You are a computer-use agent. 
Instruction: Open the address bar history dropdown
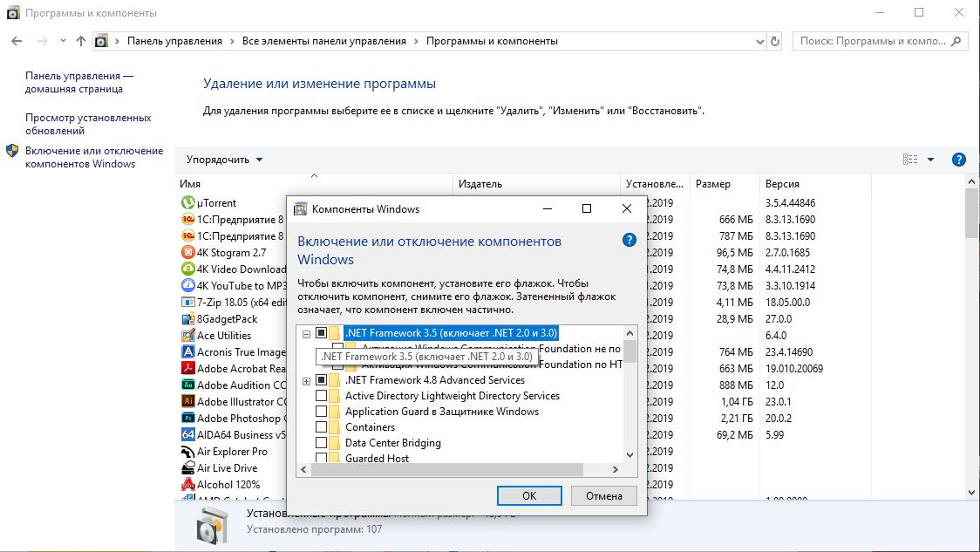[x=760, y=41]
